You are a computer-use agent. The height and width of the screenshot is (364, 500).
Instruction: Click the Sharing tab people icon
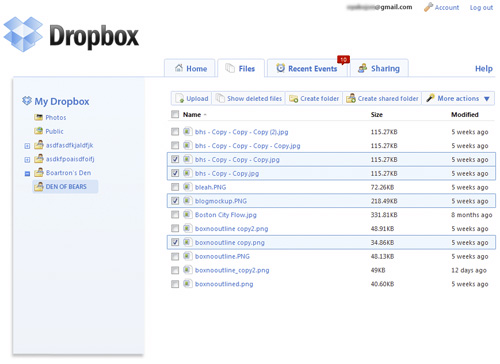point(362,68)
